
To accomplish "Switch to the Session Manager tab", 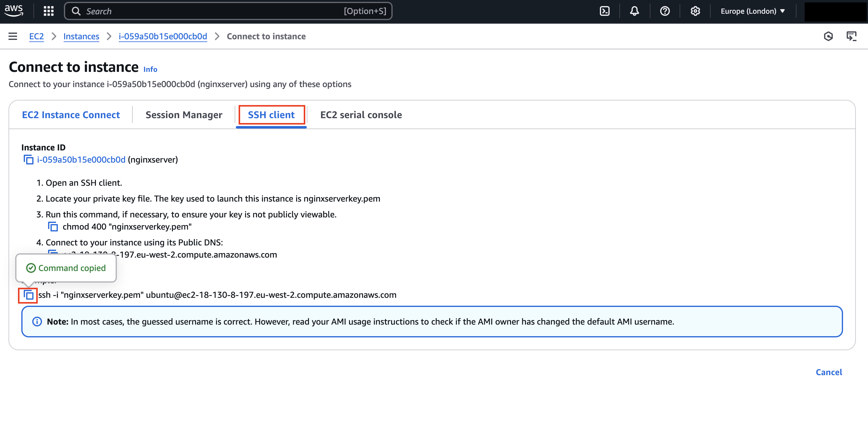I will tap(184, 114).
